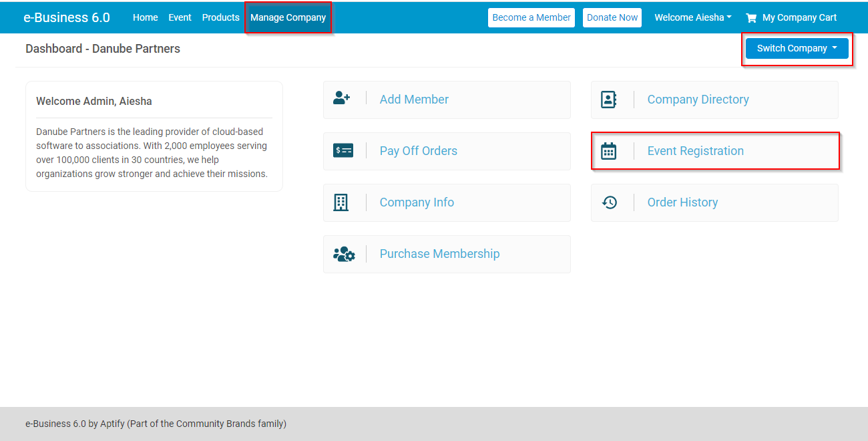Click the Order History clock icon
The height and width of the screenshot is (441, 868).
point(610,202)
